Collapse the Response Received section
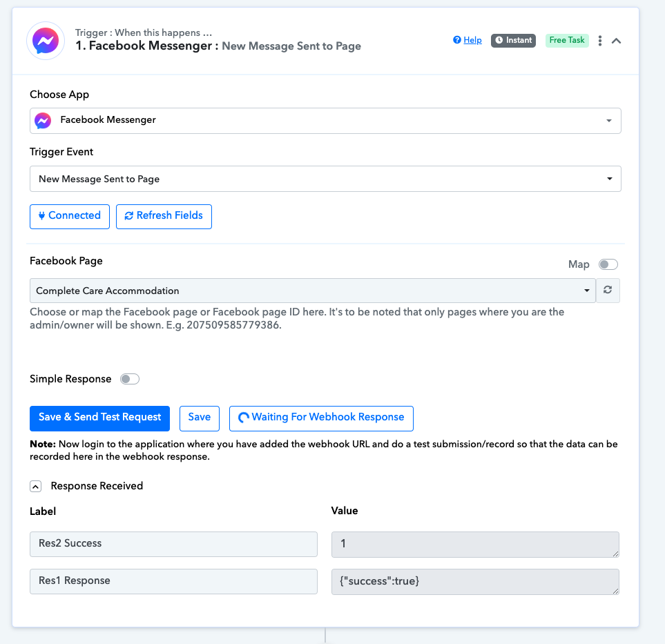Screen dimensions: 665x644 pos(36,487)
